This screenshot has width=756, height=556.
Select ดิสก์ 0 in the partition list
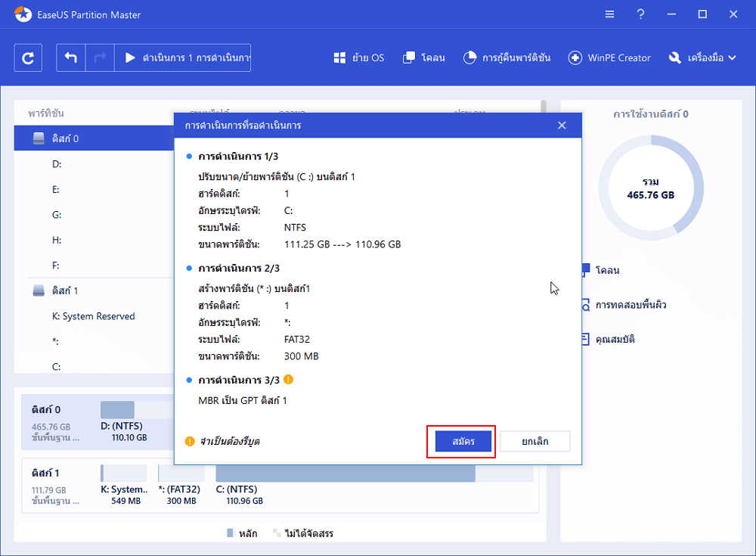(94, 138)
